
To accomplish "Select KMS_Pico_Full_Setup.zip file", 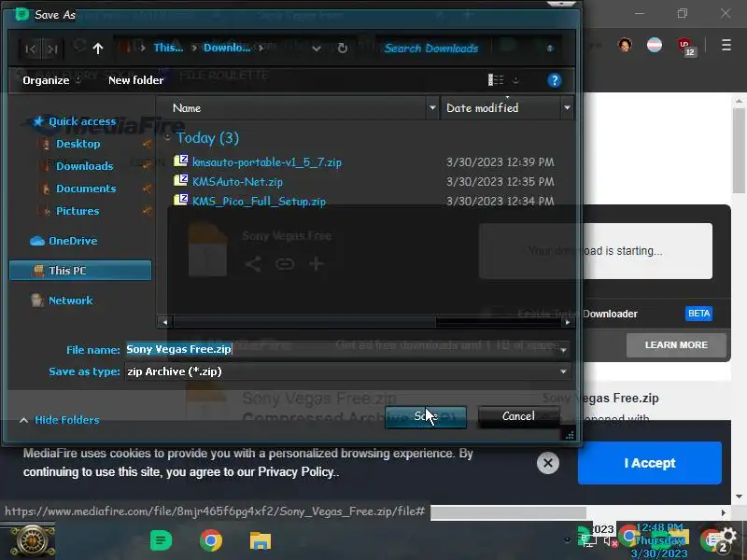I will point(259,202).
